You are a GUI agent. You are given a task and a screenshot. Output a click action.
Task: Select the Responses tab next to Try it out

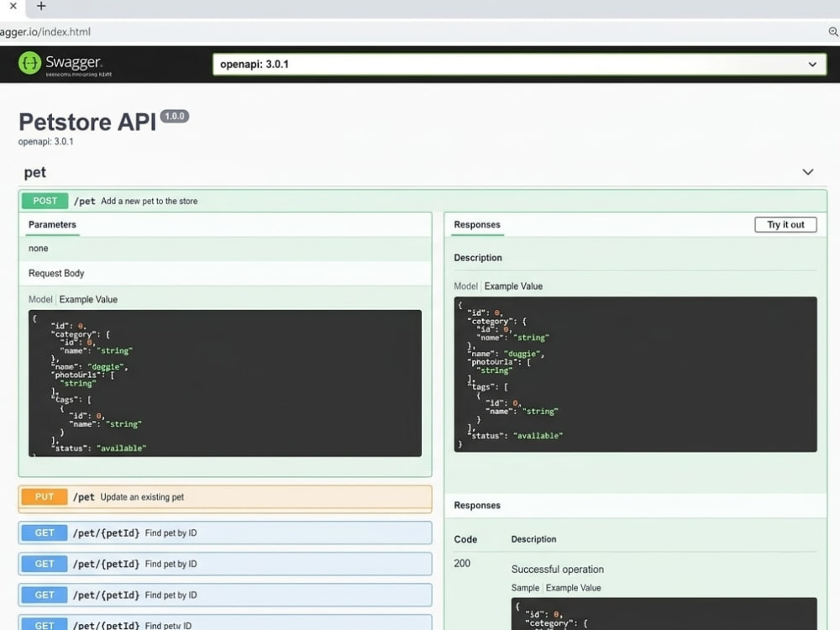(x=477, y=224)
